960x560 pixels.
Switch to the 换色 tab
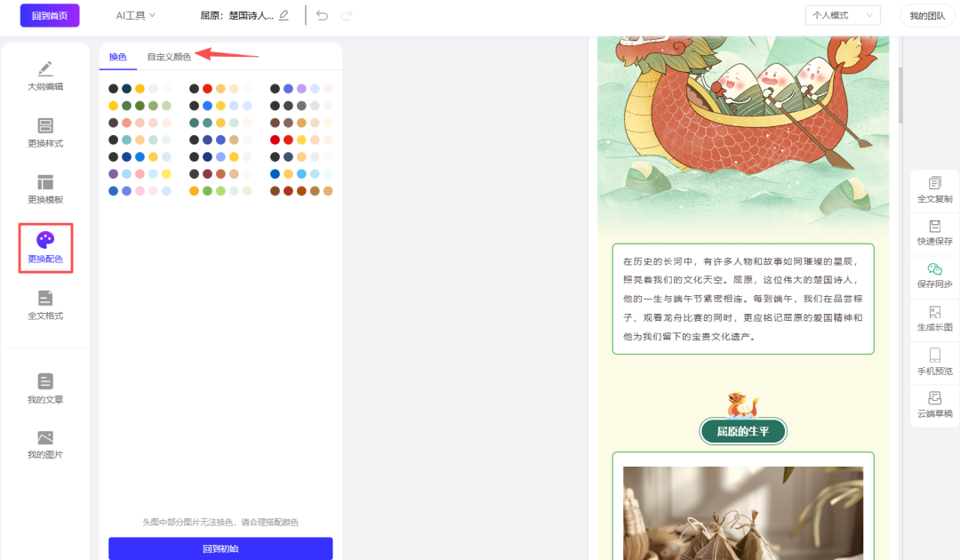point(117,57)
